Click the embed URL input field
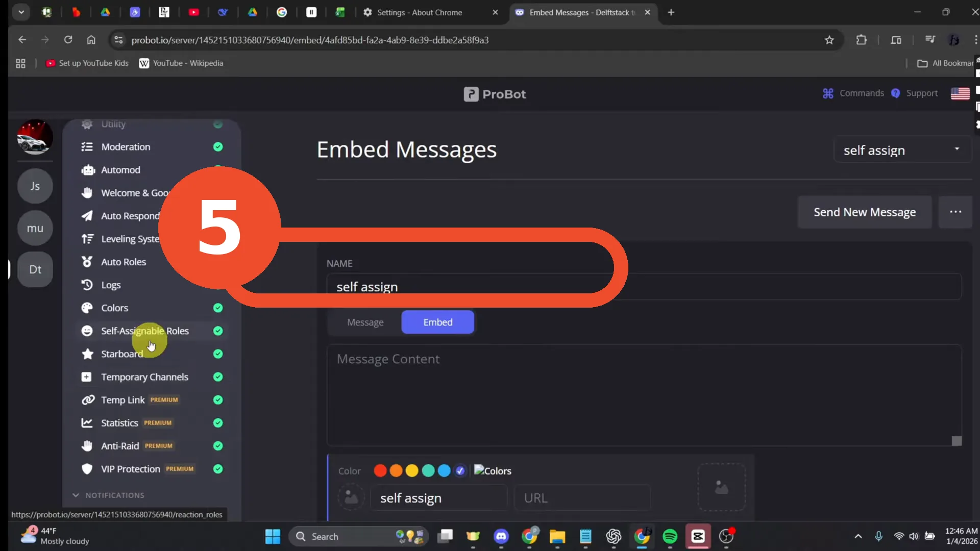980x551 pixels. (582, 497)
